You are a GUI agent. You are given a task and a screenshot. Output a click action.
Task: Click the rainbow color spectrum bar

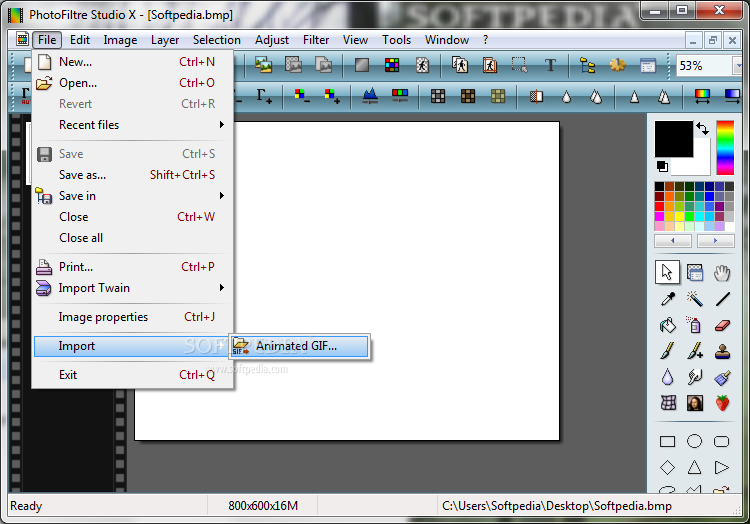point(725,148)
